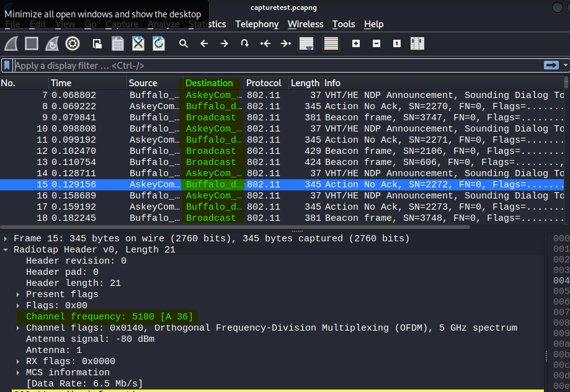Select packet number 7 in the list

[282, 96]
